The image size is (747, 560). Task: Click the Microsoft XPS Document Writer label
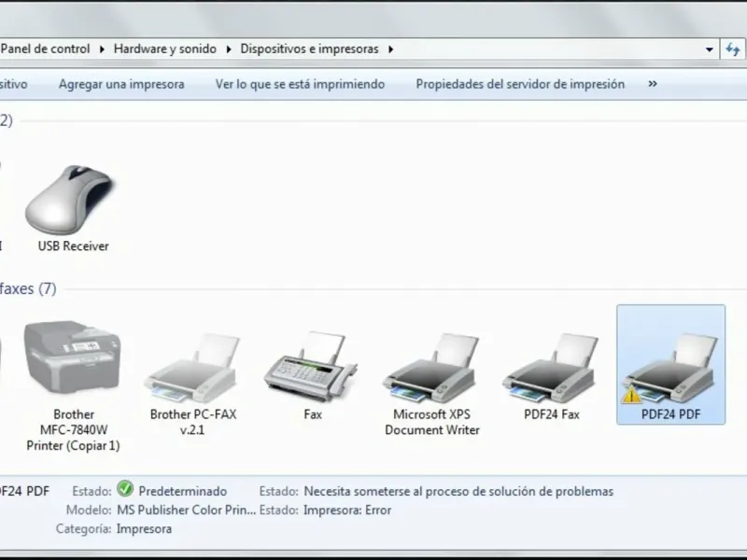(x=432, y=423)
